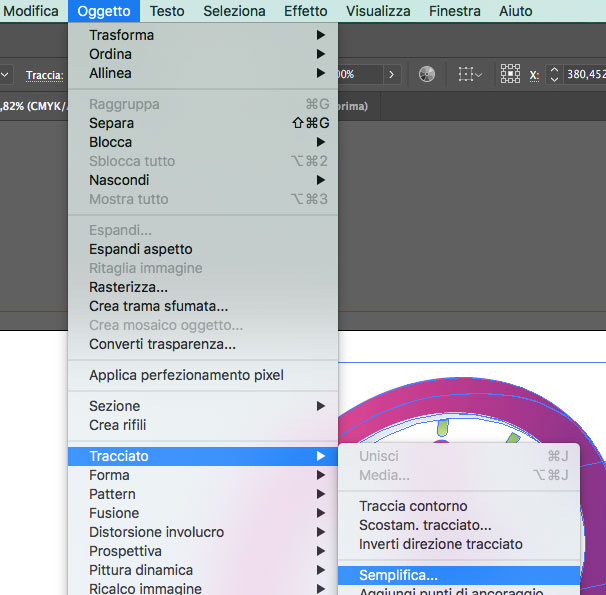Select Inverti direzione tracciato
606x595 pixels.
pyautogui.click(x=459, y=544)
